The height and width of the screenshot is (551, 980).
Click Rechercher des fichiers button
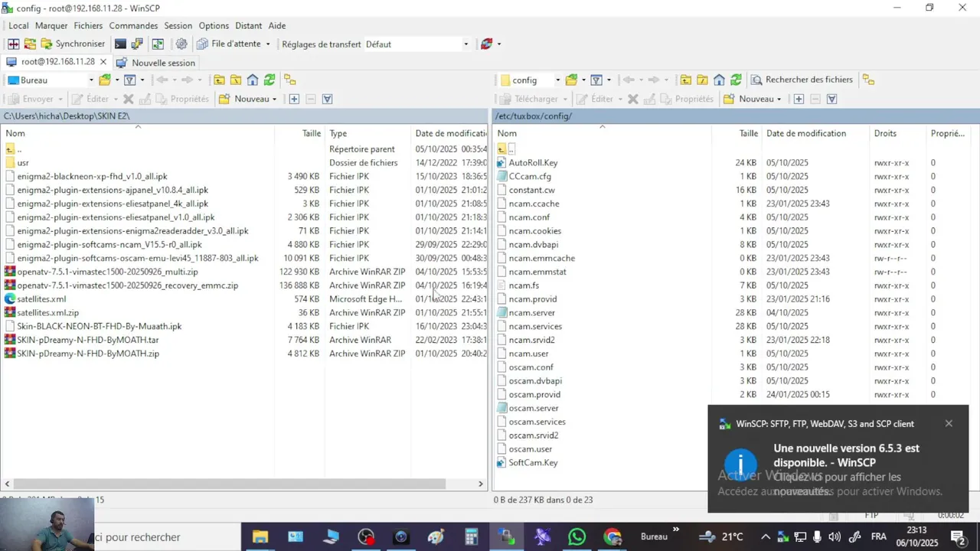(x=802, y=80)
